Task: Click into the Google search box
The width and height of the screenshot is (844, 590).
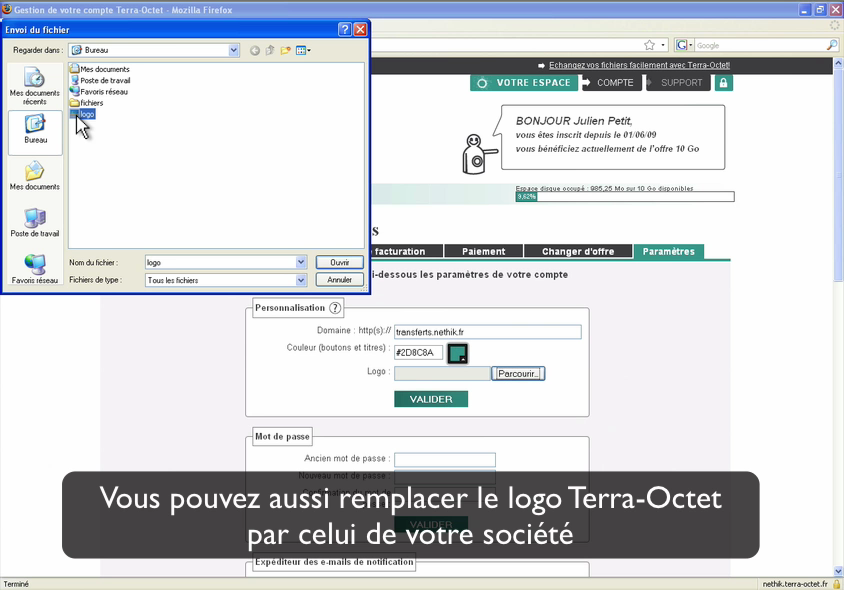Action: pos(759,46)
